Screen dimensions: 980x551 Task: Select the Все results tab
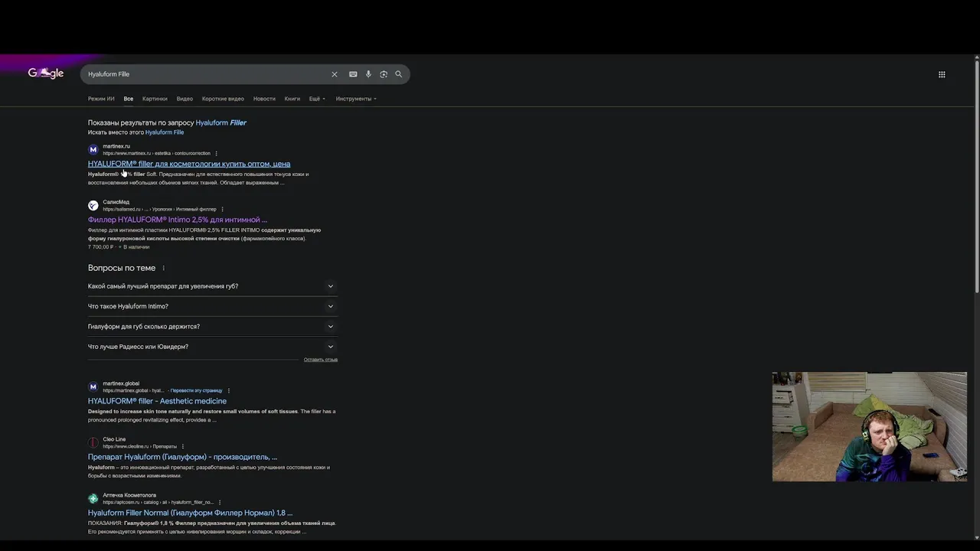tap(129, 99)
